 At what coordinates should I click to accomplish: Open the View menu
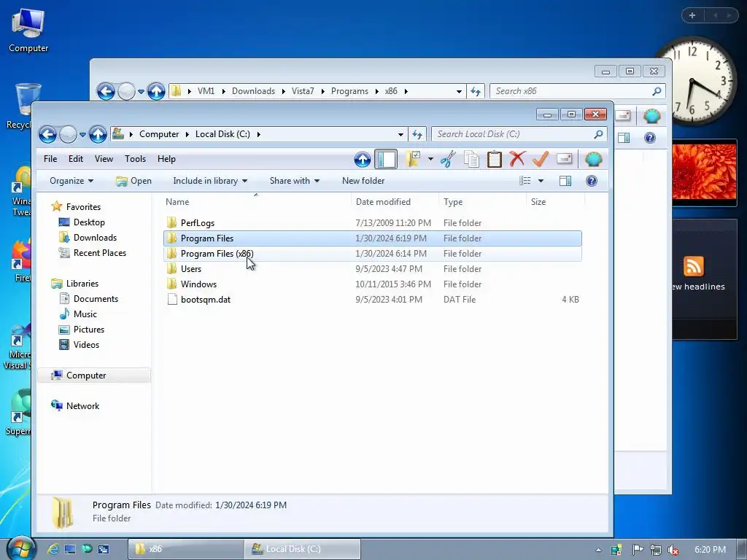[x=104, y=159]
